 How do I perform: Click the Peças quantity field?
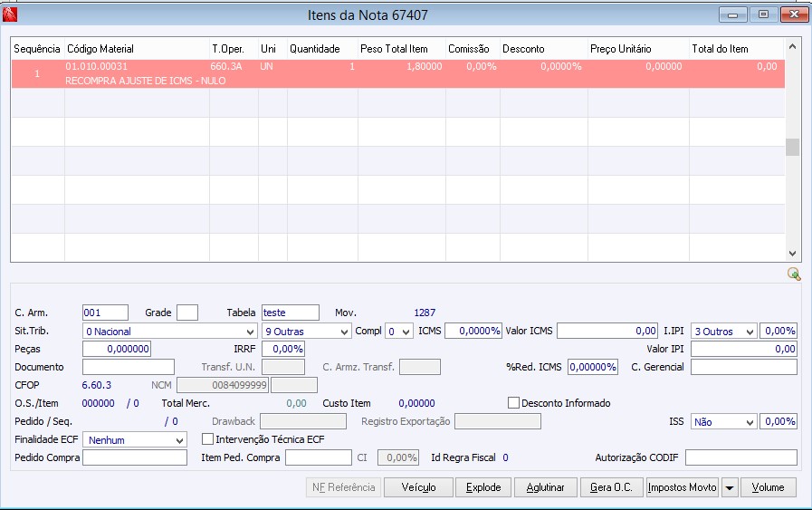tap(117, 349)
